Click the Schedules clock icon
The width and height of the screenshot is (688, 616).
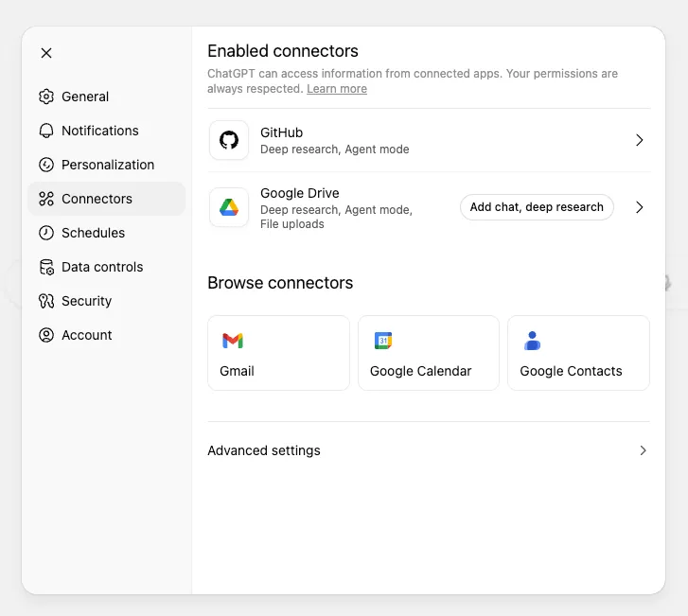46,233
